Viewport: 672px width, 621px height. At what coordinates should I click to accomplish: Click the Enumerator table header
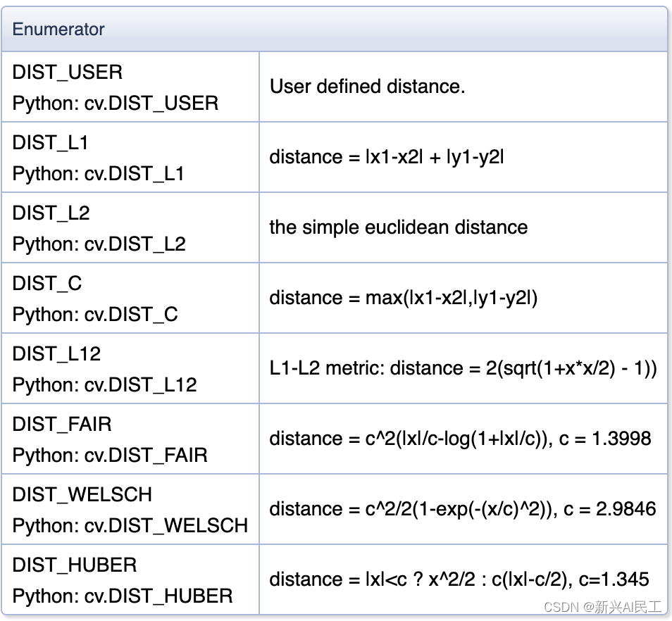[x=58, y=30]
